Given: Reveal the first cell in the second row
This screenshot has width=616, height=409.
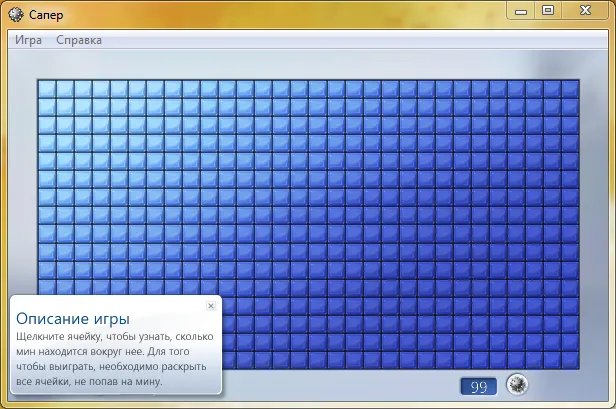Looking at the screenshot, I should 47,107.
